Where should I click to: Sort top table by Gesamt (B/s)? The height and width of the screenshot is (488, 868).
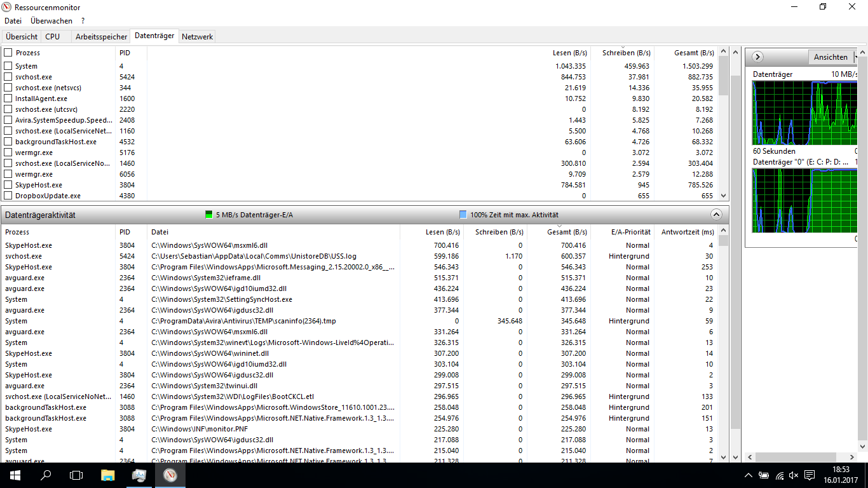coord(686,53)
